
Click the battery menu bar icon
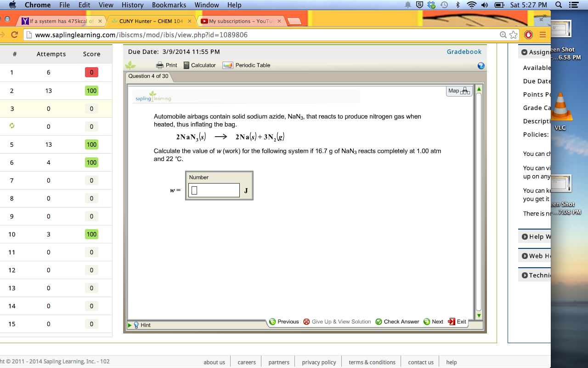pyautogui.click(x=499, y=5)
